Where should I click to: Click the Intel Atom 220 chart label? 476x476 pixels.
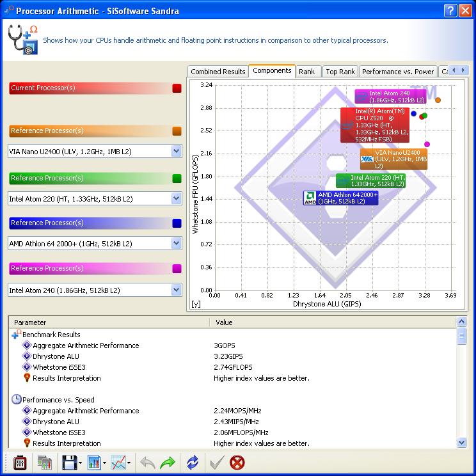[370, 180]
